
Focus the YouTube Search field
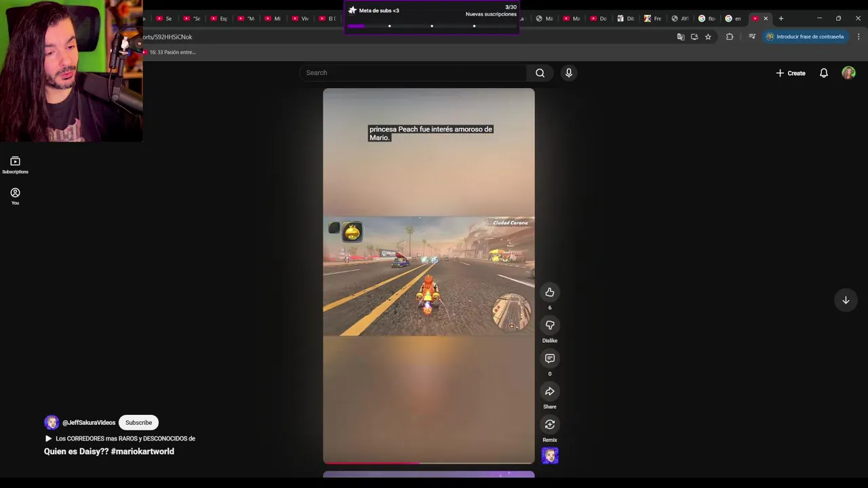click(x=414, y=73)
